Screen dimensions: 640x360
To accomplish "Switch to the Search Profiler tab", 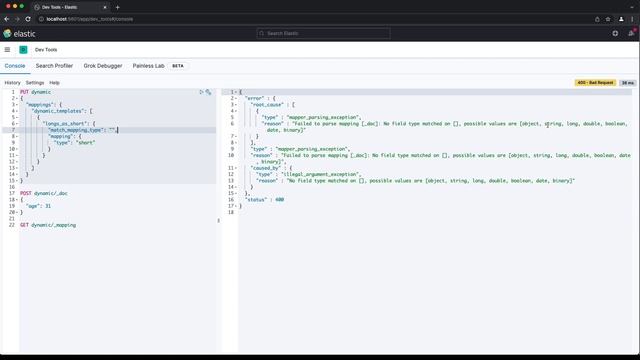I will pyautogui.click(x=54, y=66).
